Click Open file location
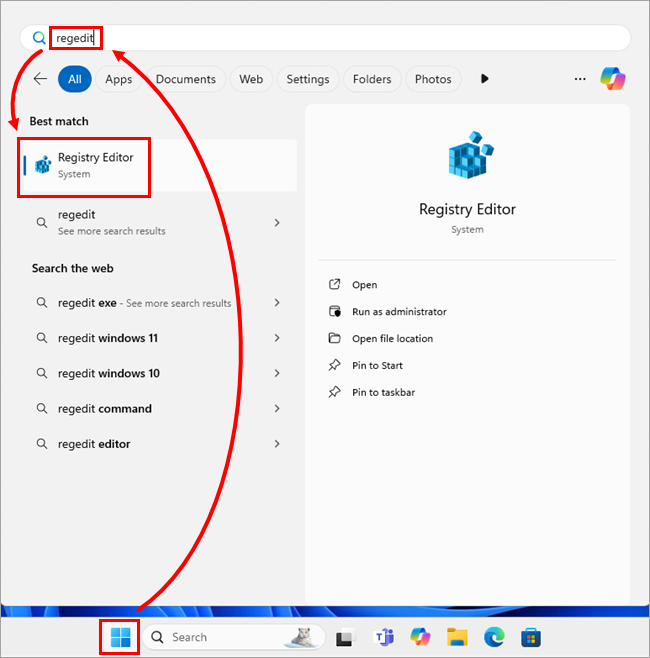The image size is (650, 658). point(392,339)
